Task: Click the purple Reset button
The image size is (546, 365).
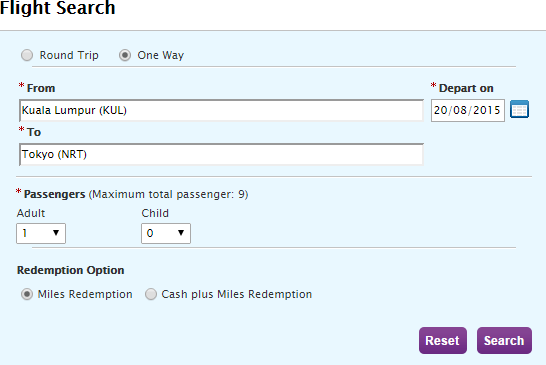Action: point(443,340)
